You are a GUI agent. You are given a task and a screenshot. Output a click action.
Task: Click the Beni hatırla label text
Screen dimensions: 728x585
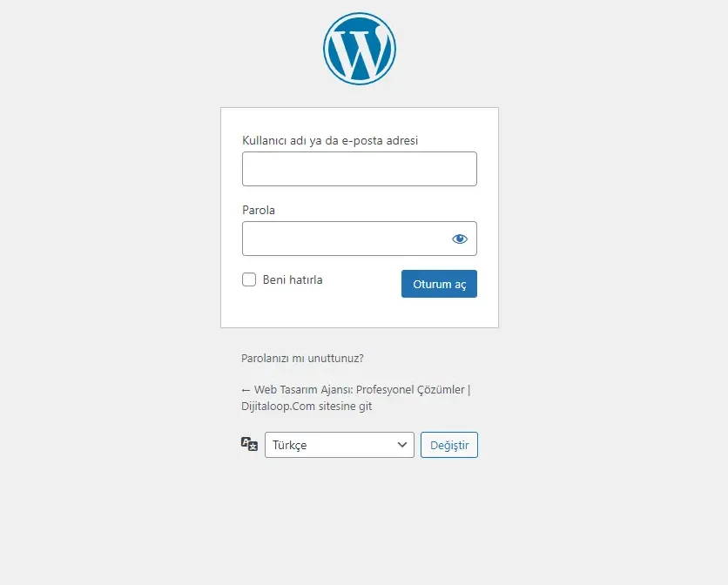pos(293,279)
